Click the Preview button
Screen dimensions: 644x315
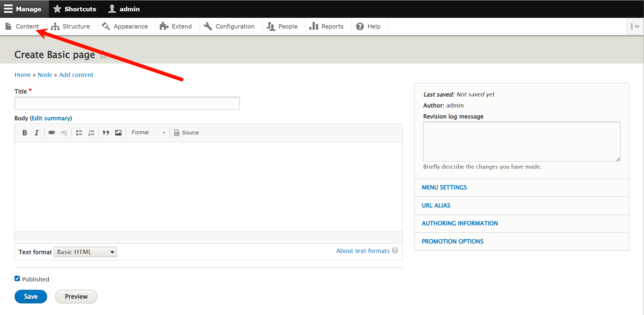pyautogui.click(x=76, y=297)
